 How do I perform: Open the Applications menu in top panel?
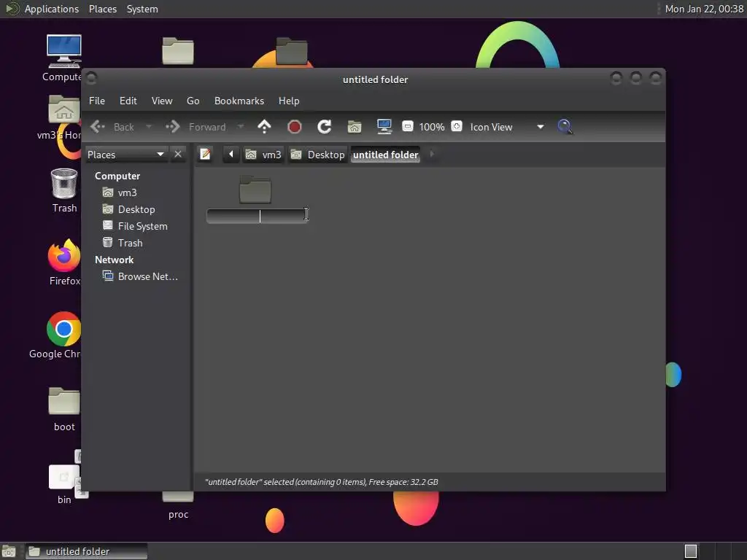[52, 9]
